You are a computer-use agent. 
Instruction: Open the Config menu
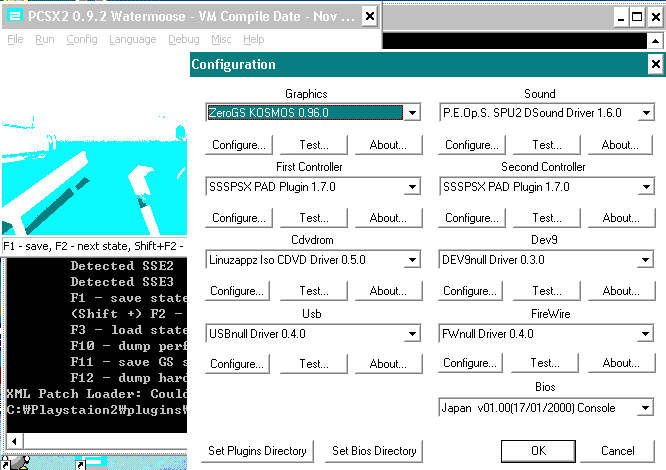82,39
